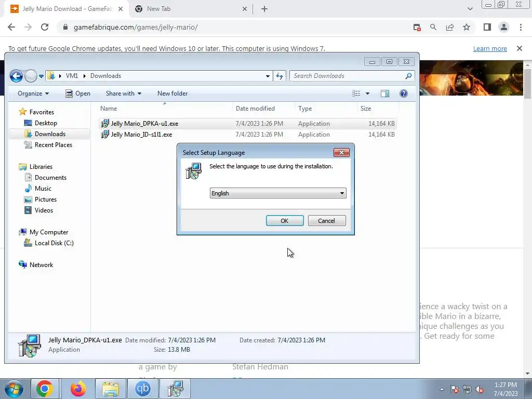Screen dimensions: 532x399
Task: Open Recent Places in the sidebar
Action: pyautogui.click(x=48, y=145)
